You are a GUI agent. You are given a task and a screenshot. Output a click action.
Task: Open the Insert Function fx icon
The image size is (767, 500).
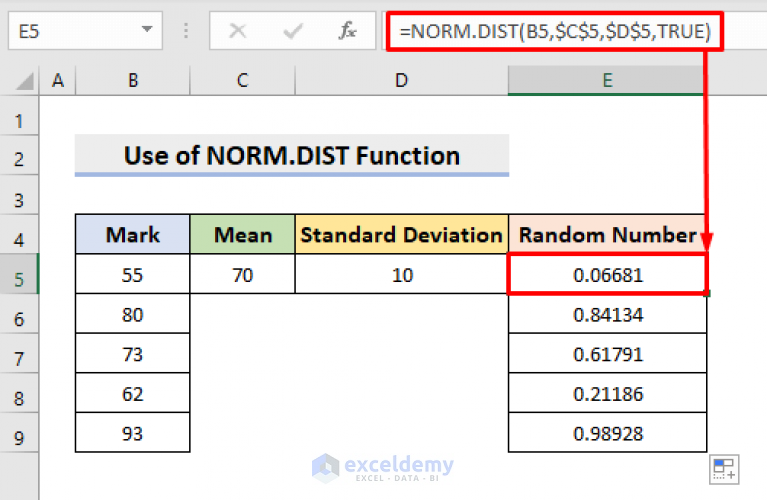[x=347, y=31]
